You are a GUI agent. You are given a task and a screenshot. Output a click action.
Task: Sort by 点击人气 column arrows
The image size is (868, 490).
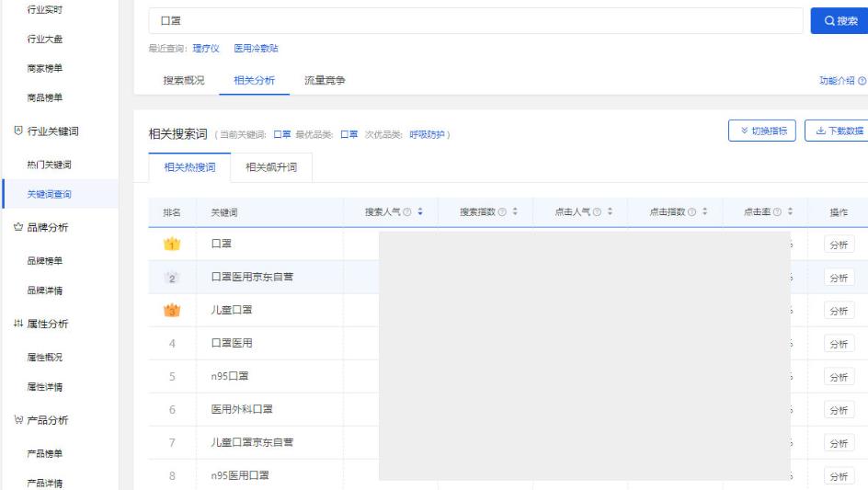pos(610,211)
